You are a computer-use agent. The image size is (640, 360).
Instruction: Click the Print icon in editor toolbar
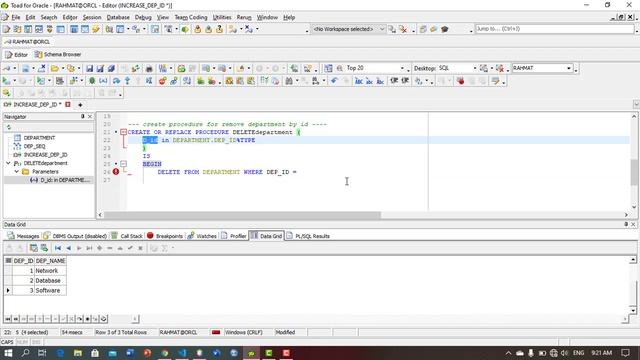coord(149,68)
